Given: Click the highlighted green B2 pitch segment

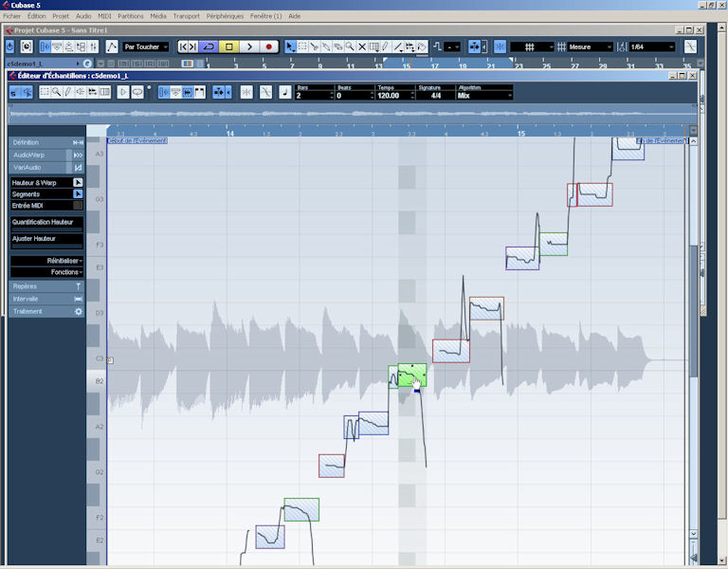Looking at the screenshot, I should (x=411, y=376).
